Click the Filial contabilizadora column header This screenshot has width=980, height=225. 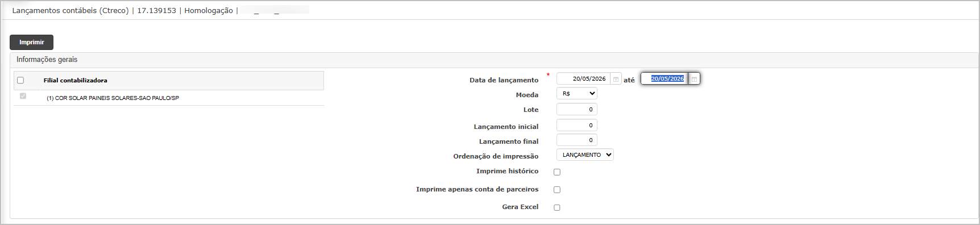tap(75, 81)
